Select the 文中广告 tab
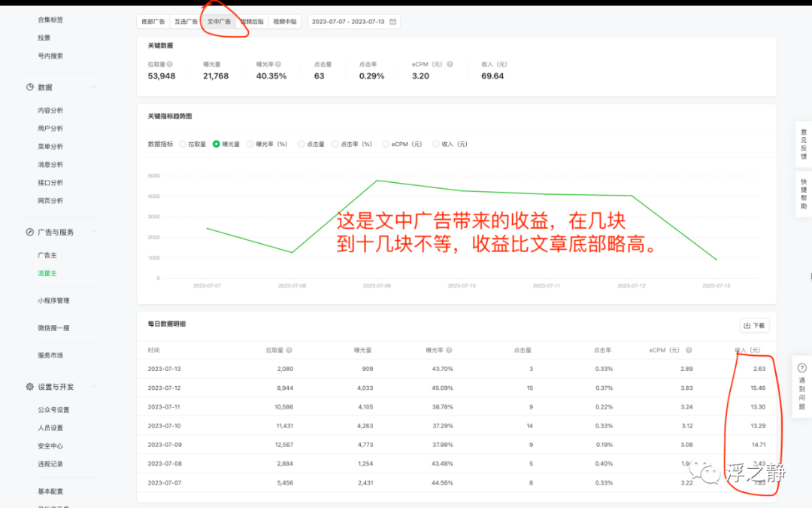This screenshot has width=812, height=508. [219, 22]
